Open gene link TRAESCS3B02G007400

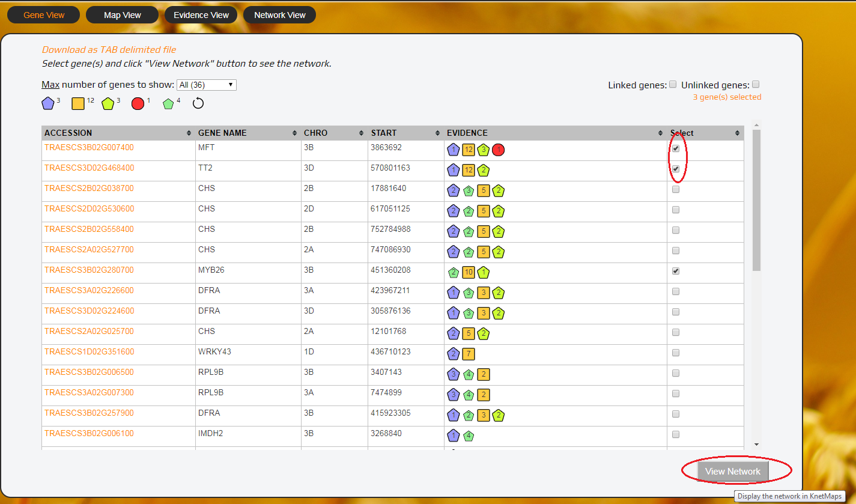89,147
